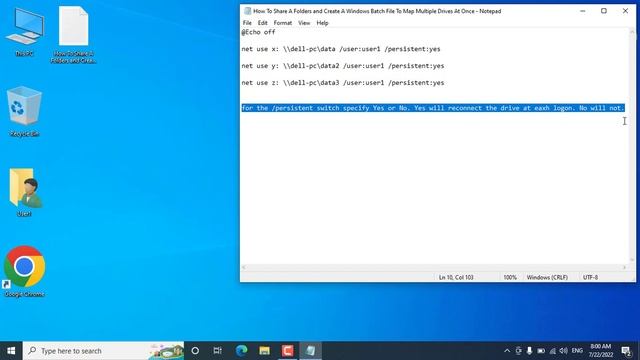Open the network tray icon

(553, 351)
